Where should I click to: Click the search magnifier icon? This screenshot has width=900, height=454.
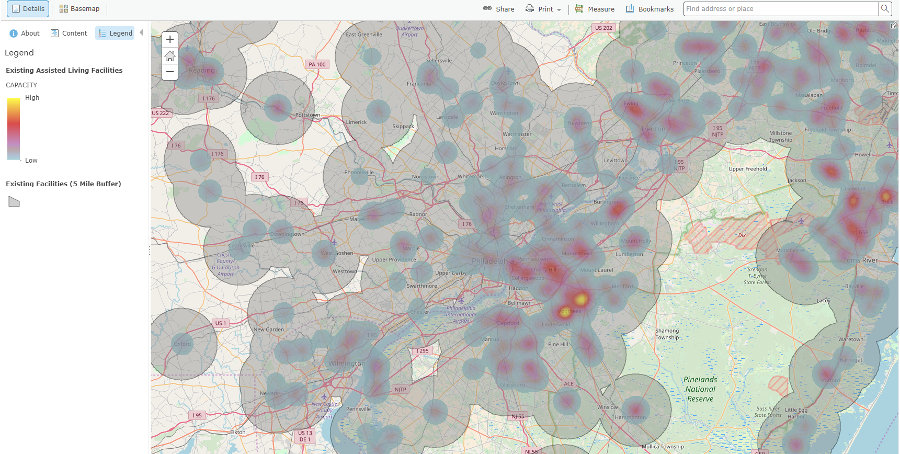(x=885, y=8)
